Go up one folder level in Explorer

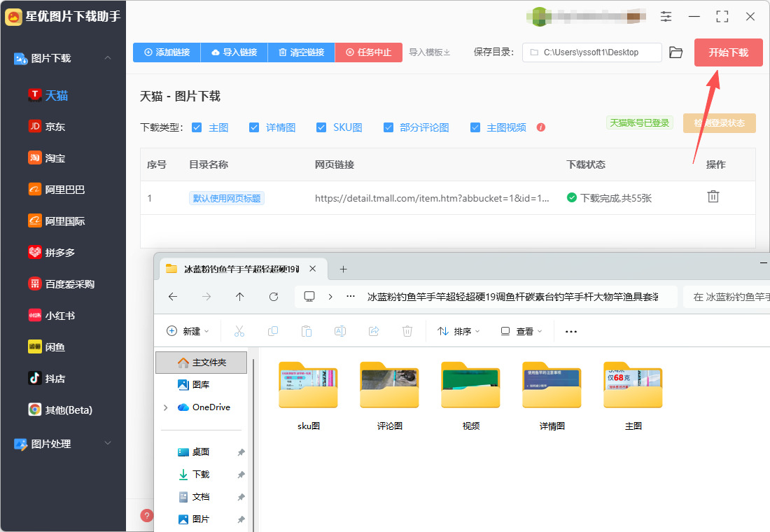tap(239, 297)
